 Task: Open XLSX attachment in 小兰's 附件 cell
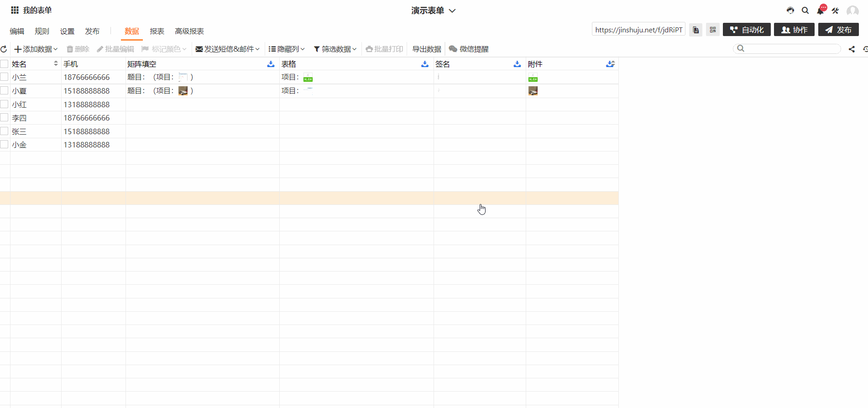[533, 77]
